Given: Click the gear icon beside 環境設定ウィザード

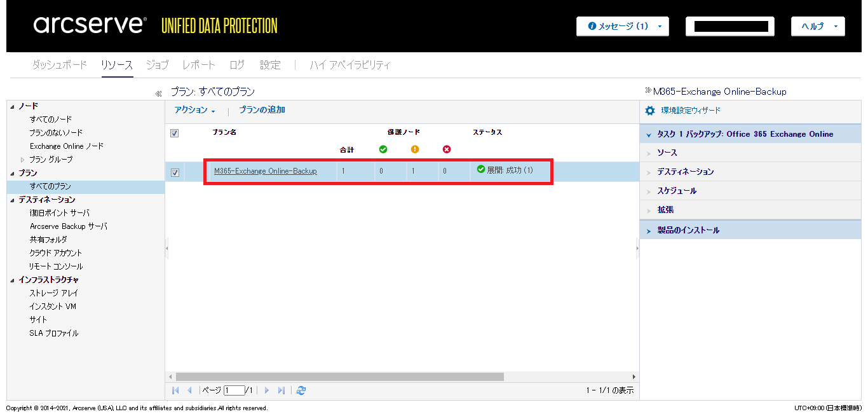Looking at the screenshot, I should (x=650, y=111).
